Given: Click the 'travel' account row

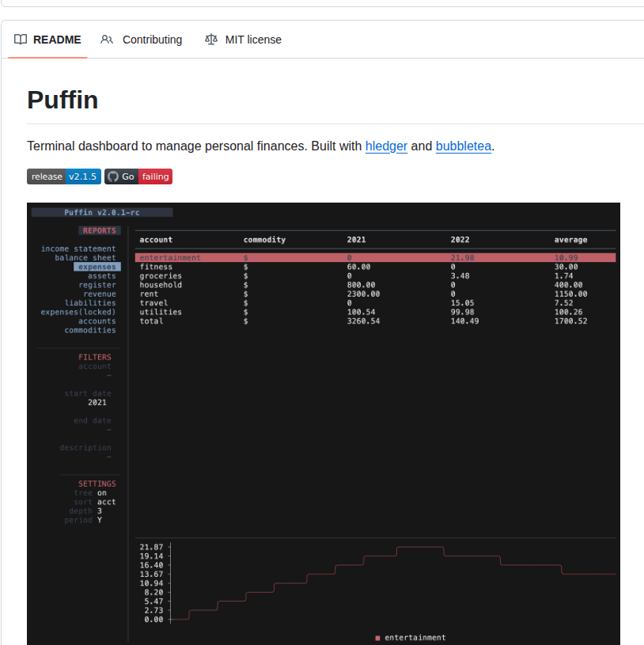Looking at the screenshot, I should coord(375,303).
